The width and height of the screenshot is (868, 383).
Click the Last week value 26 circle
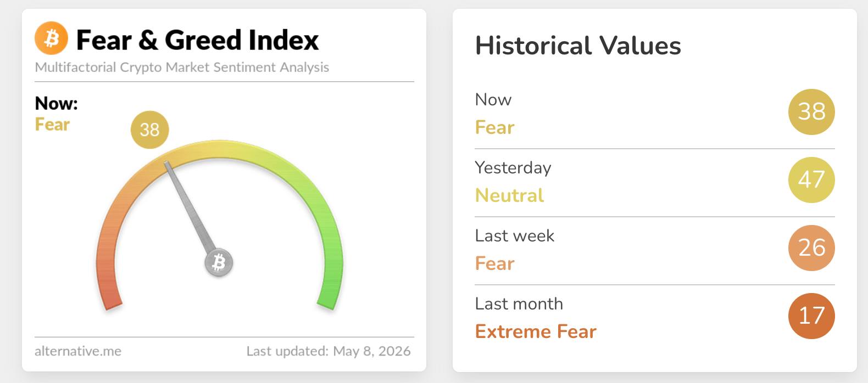(x=811, y=248)
